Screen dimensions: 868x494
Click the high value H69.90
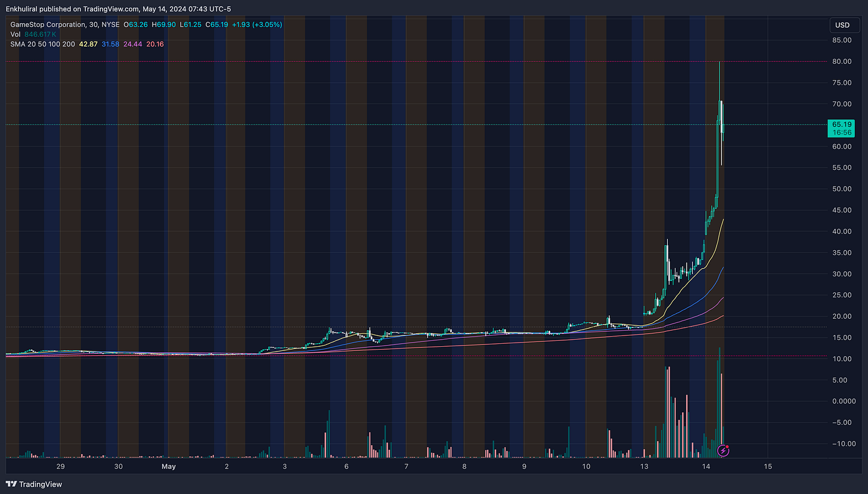pos(165,24)
